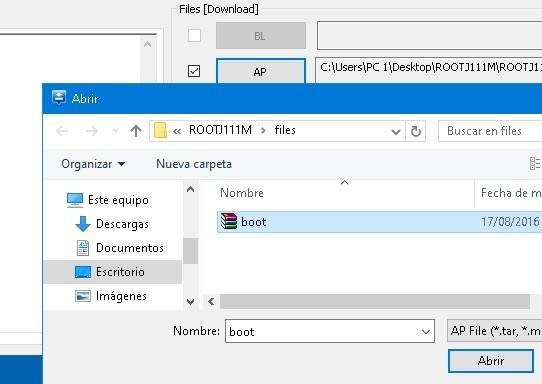Click the horizontal scrollbar in file list
Viewport: 542px width, 384px height.
click(375, 301)
